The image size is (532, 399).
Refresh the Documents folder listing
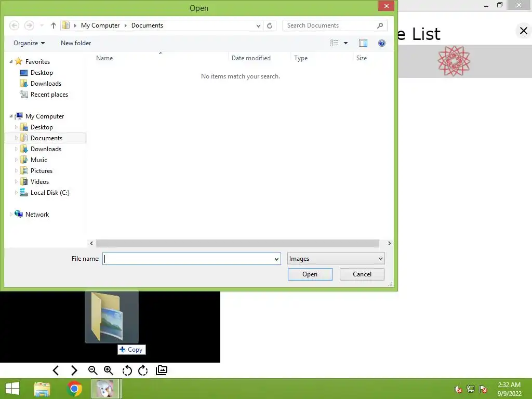click(x=270, y=26)
